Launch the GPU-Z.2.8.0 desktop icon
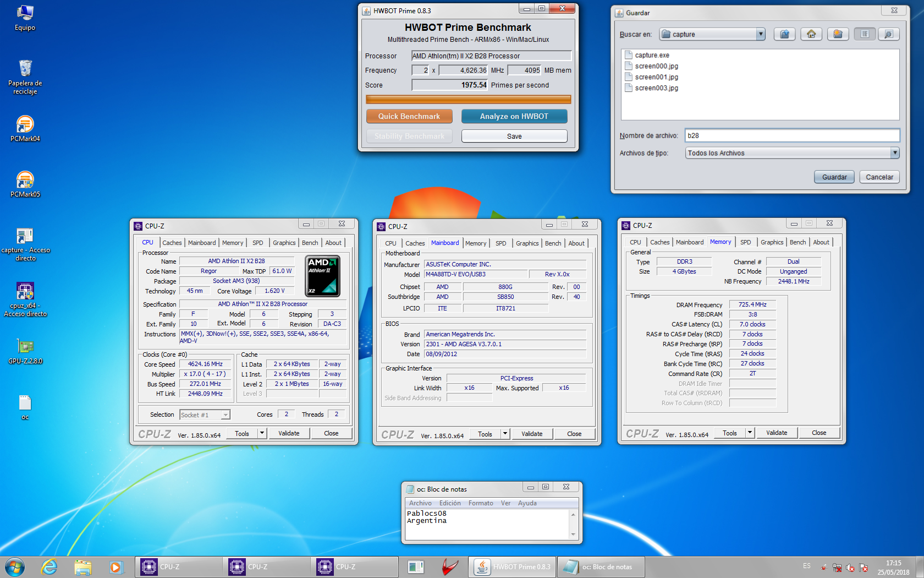Viewport: 924px width, 578px height. (x=25, y=352)
